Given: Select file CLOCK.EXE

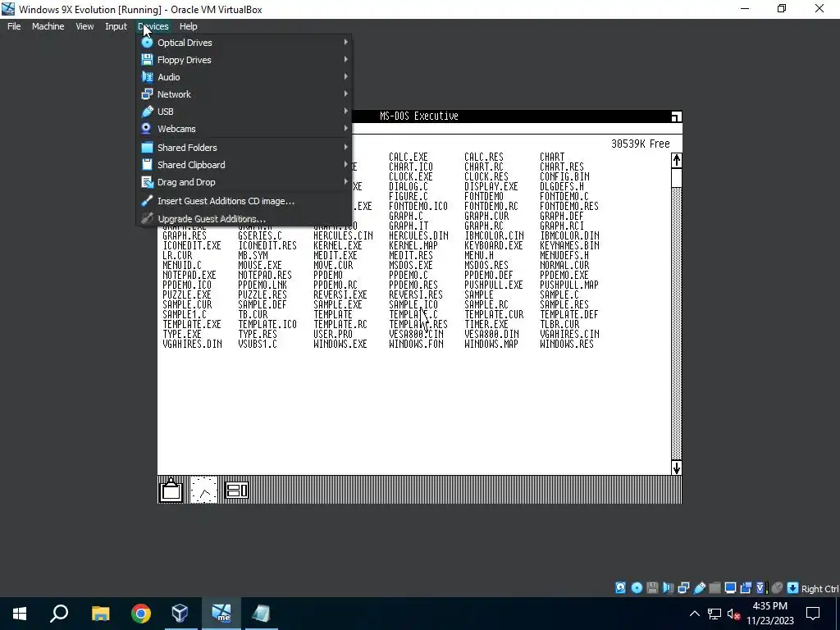Looking at the screenshot, I should pos(410,177).
